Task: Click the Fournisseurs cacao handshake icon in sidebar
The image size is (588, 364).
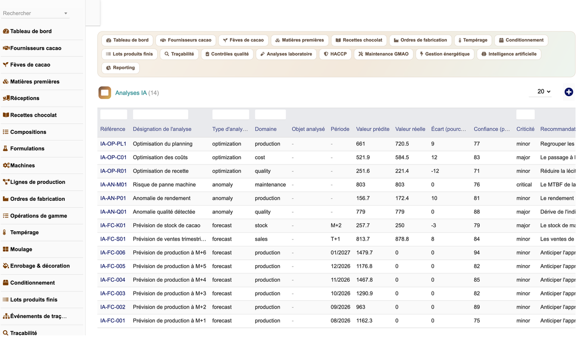Action: 6,48
